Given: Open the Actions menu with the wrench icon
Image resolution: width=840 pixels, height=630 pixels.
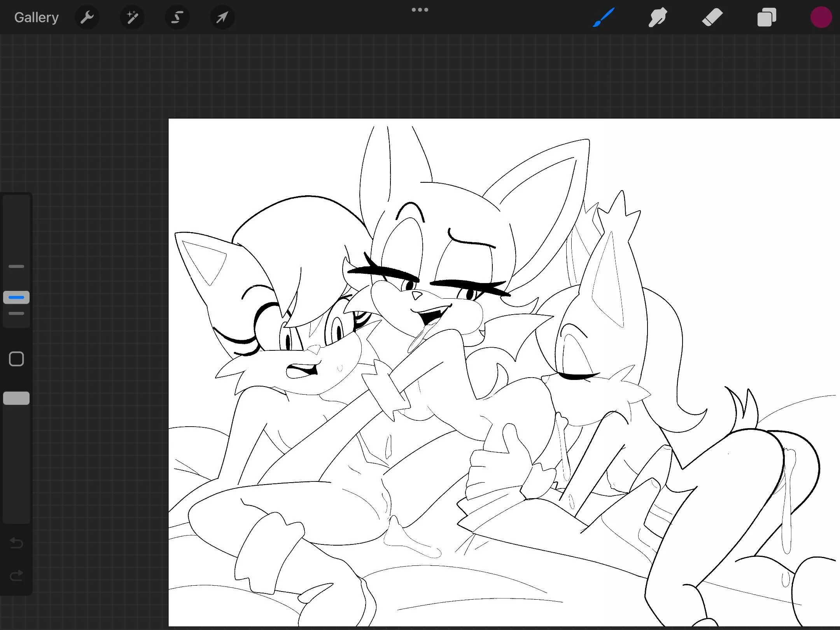Looking at the screenshot, I should pos(87,17).
